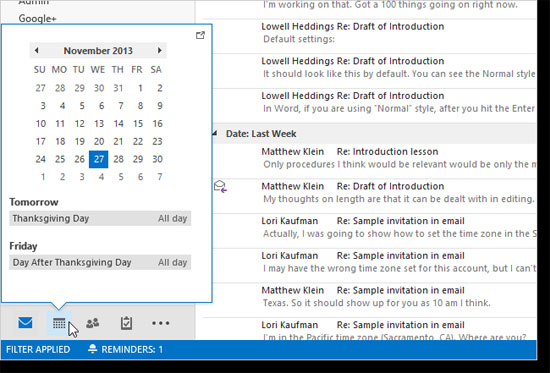Click the Friday heading in calendar peek

(x=23, y=246)
